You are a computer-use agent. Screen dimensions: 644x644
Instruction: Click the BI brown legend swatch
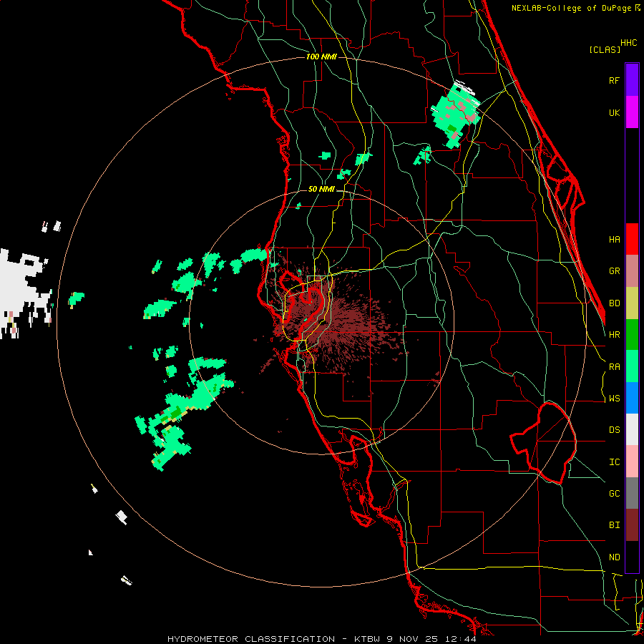pos(632,525)
